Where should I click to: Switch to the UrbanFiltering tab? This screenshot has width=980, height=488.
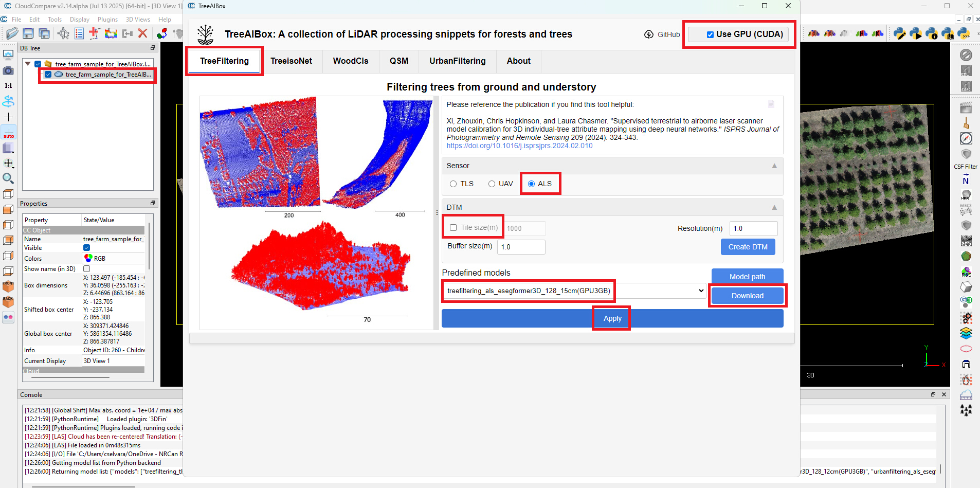click(x=458, y=61)
